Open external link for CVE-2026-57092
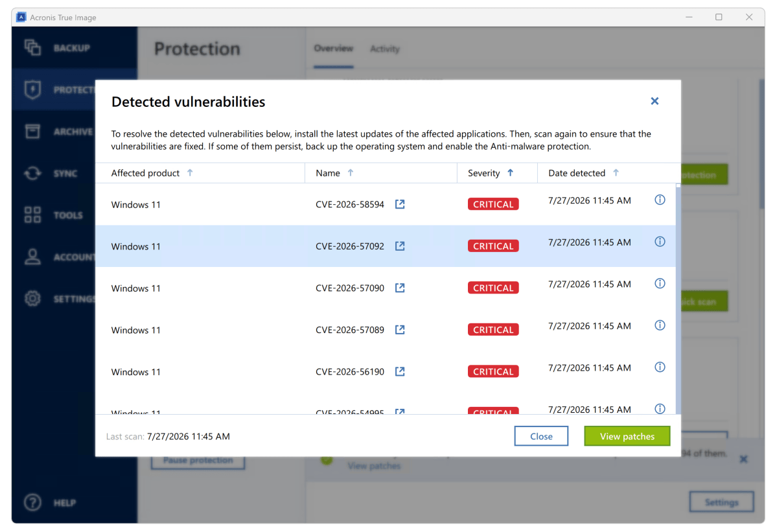This screenshot has height=532, width=777. click(x=400, y=246)
